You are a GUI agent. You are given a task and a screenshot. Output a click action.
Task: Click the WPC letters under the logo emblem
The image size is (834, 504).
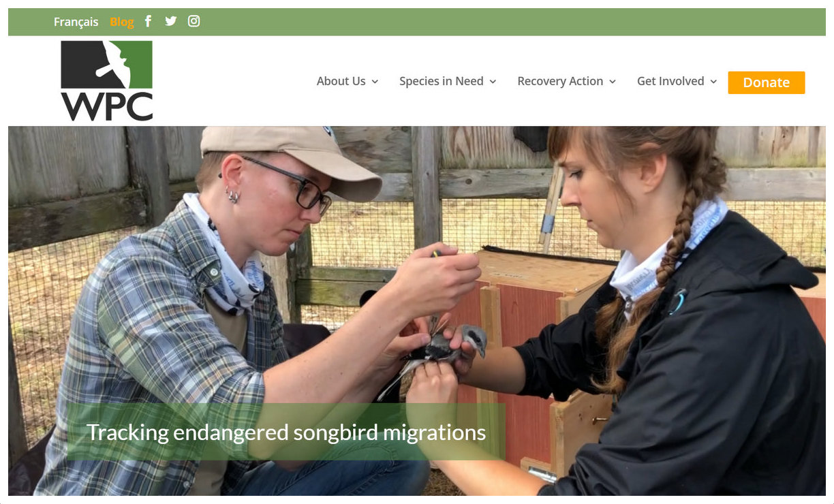(x=107, y=106)
